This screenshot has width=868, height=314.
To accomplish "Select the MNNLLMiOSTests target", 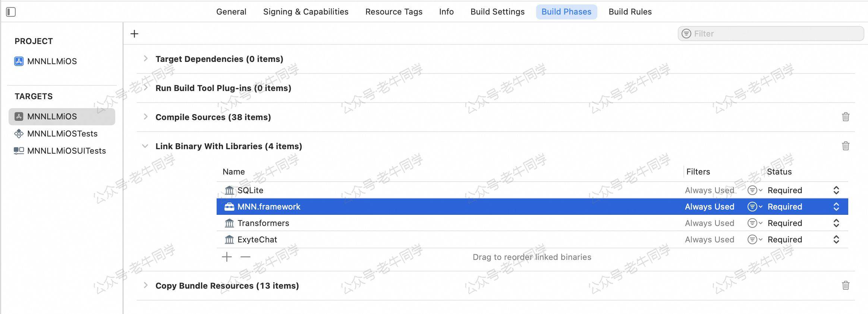I will pyautogui.click(x=62, y=134).
